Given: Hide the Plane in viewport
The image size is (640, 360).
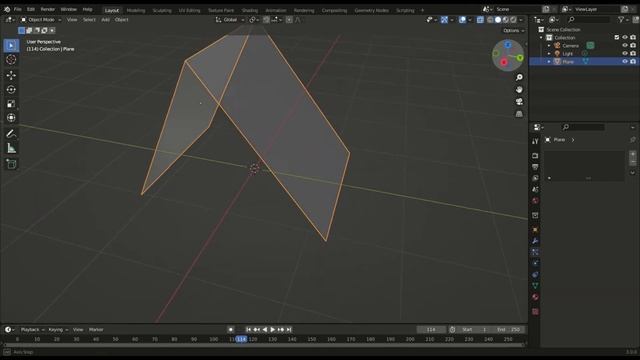Looking at the screenshot, I should (x=624, y=62).
